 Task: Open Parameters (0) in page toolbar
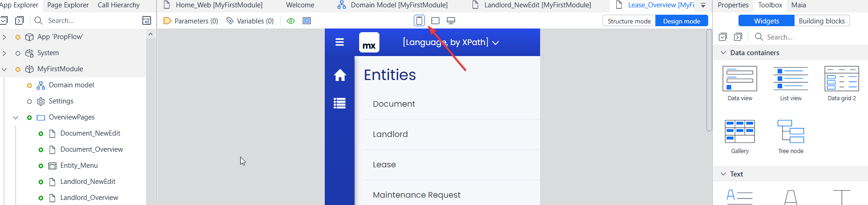click(x=191, y=21)
